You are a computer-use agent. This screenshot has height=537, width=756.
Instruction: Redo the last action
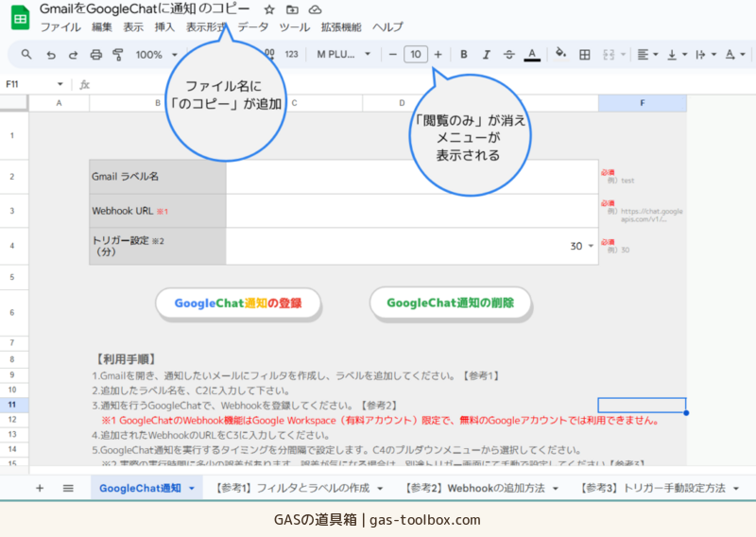tap(74, 55)
